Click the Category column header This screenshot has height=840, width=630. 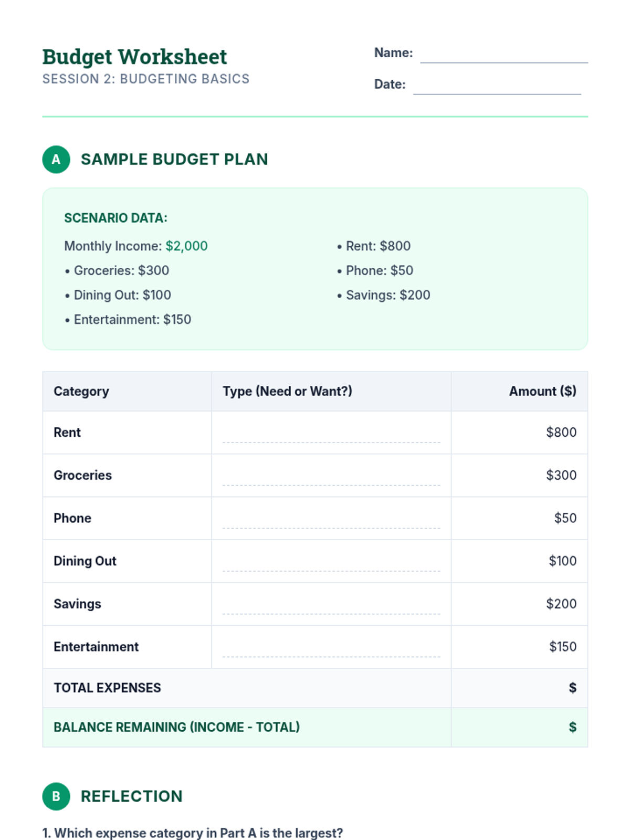click(x=81, y=392)
